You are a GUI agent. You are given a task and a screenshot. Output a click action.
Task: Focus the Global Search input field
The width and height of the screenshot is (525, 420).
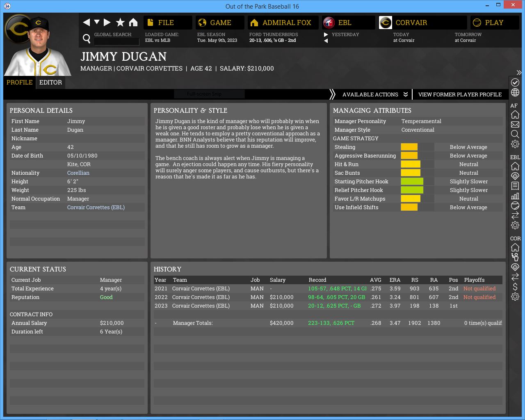coord(117,41)
